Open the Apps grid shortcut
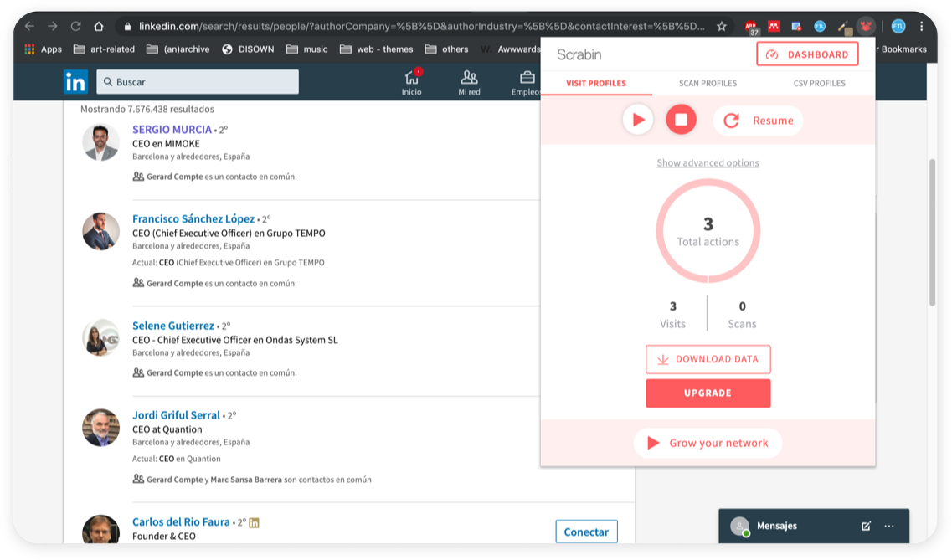Image resolution: width=952 pixels, height=560 pixels. click(43, 49)
